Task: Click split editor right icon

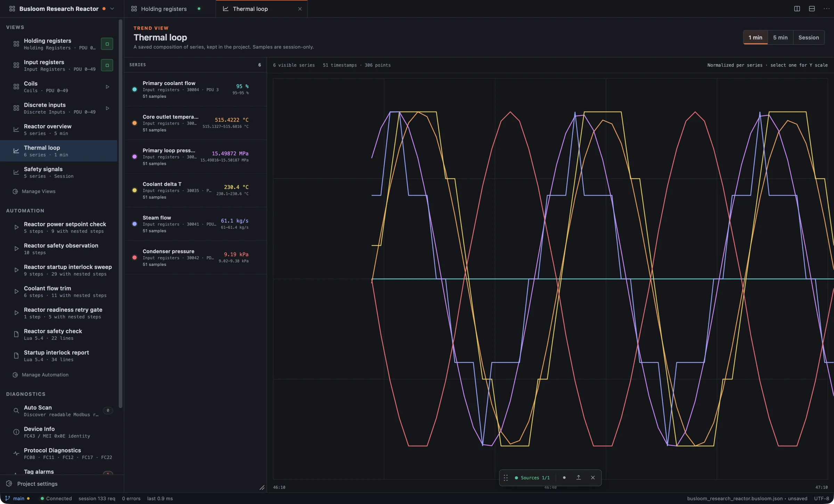Action: click(797, 9)
